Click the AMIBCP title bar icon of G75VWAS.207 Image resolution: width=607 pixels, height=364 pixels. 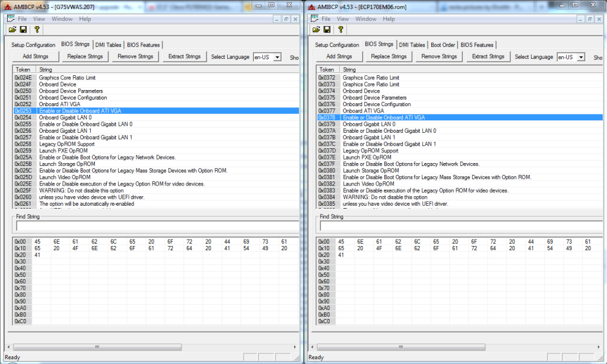(7, 7)
